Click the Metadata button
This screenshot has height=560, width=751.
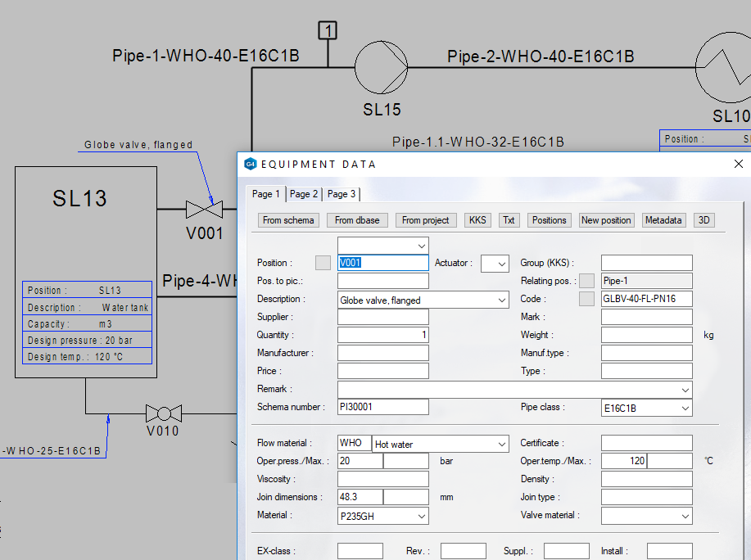(663, 220)
